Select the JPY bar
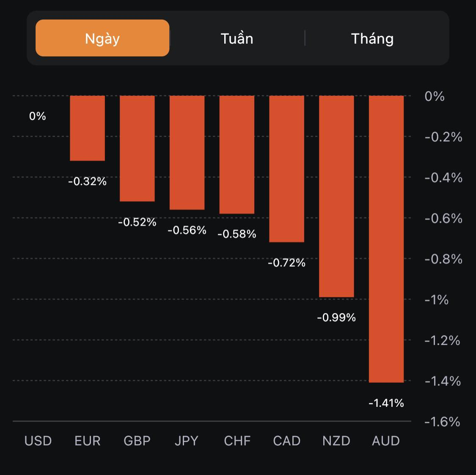 click(187, 152)
